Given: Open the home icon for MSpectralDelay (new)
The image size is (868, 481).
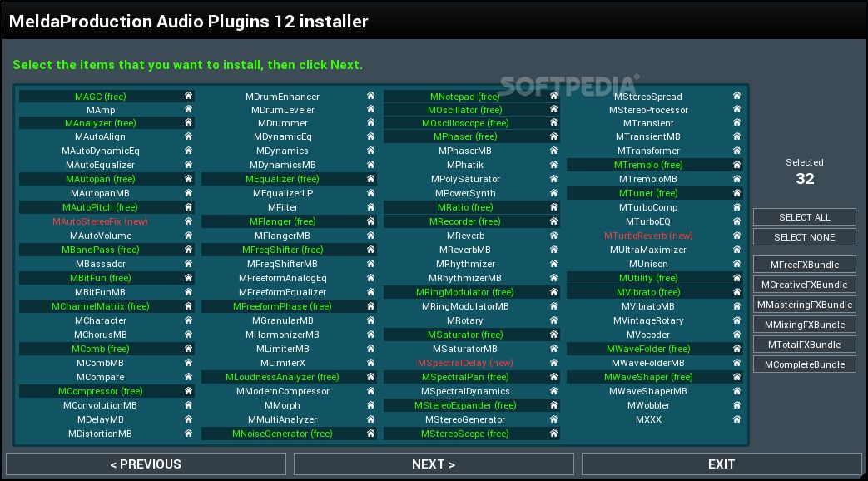Looking at the screenshot, I should point(553,363).
